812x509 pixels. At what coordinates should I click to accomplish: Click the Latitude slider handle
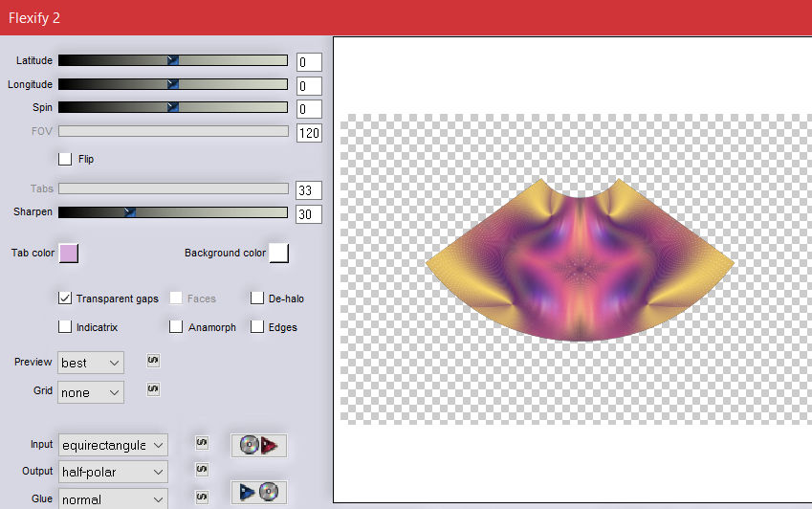pyautogui.click(x=173, y=60)
